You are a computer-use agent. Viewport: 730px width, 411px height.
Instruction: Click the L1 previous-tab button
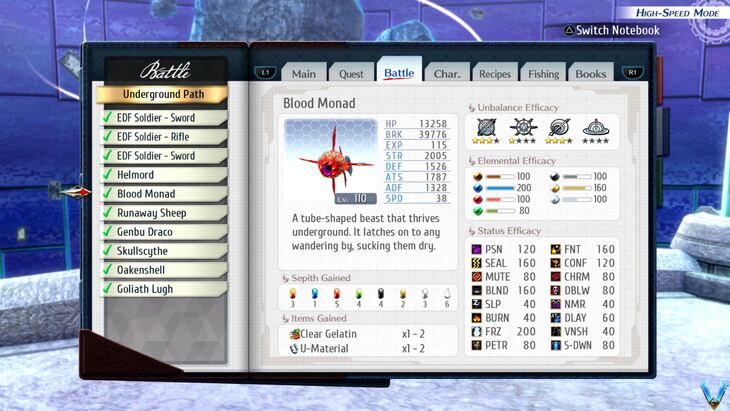pos(265,73)
